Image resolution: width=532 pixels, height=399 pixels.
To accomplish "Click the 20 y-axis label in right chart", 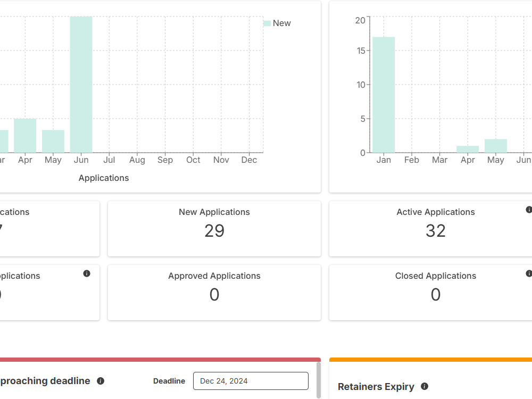I will 360,20.
